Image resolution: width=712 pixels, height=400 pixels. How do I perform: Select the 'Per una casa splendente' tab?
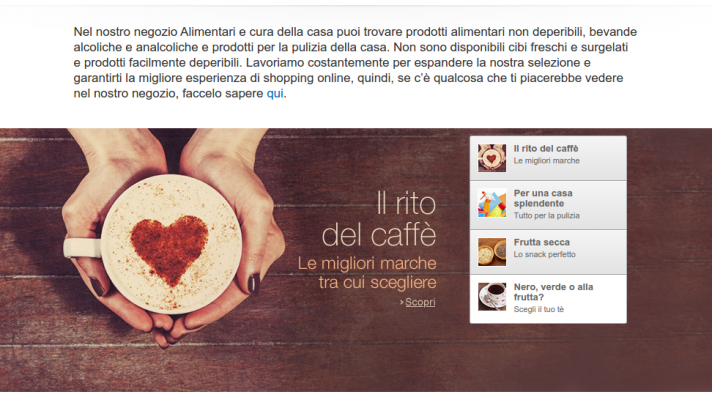548,205
